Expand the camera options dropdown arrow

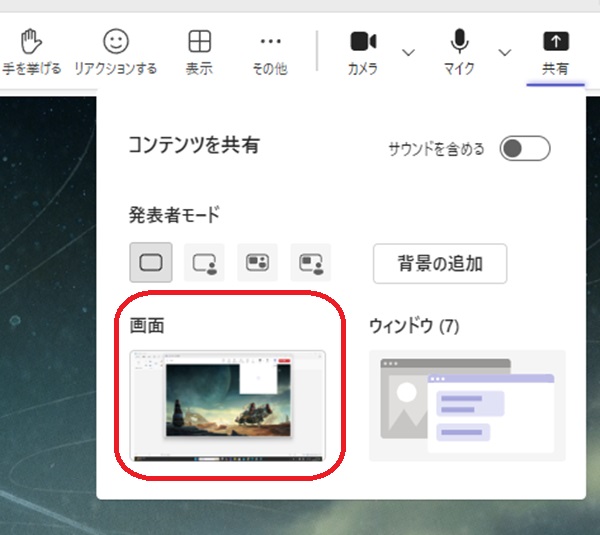408,52
